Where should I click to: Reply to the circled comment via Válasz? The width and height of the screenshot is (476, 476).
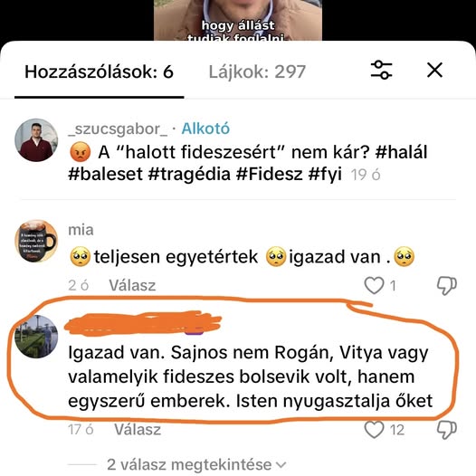pyautogui.click(x=138, y=430)
